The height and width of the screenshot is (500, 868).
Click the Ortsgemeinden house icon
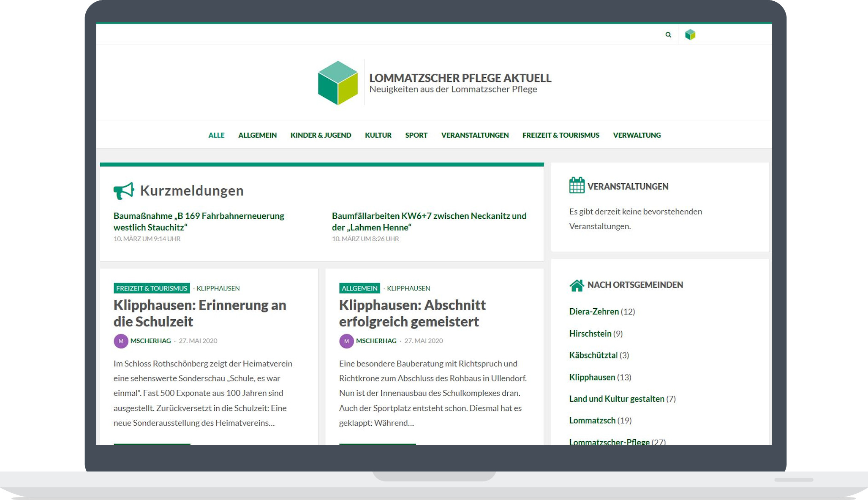click(x=577, y=285)
